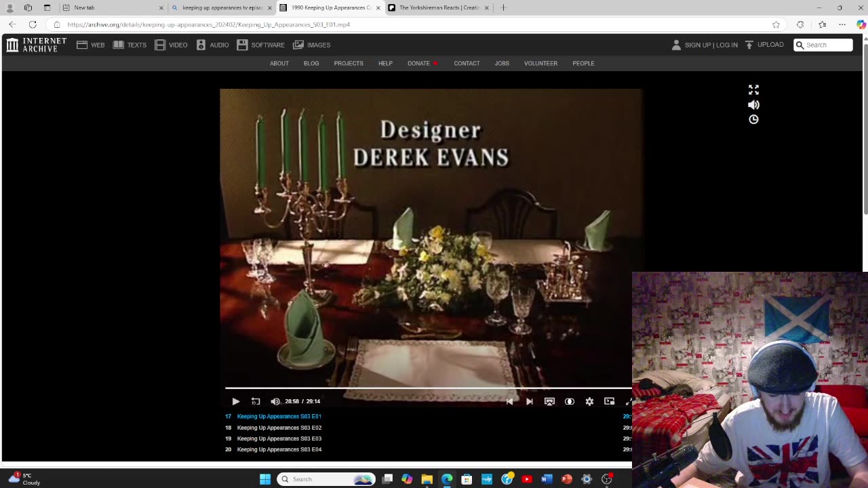Focus the Internet Archive search box
868x488 pixels.
[x=823, y=45]
